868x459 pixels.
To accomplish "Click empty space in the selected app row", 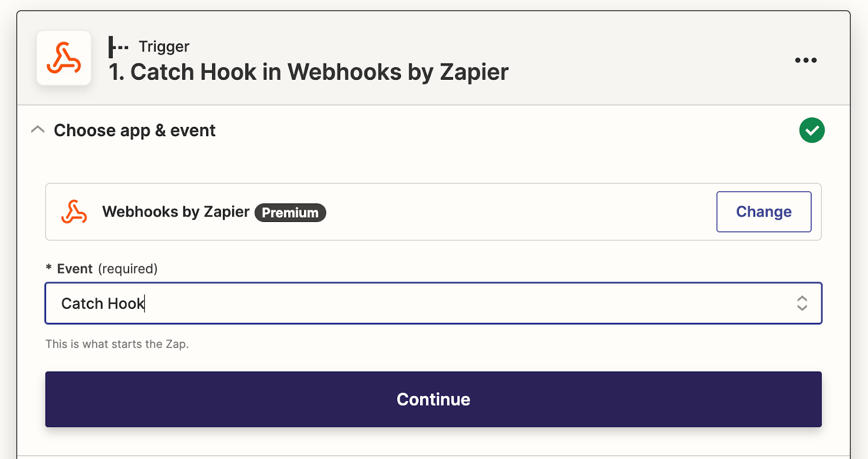I will pyautogui.click(x=515, y=212).
